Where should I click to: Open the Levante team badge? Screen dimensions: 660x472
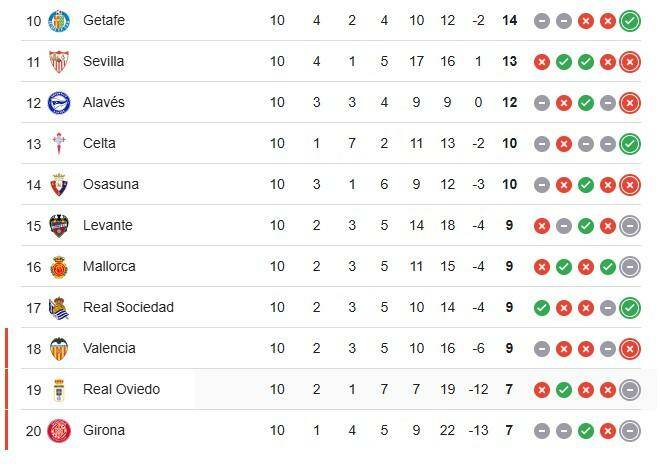click(x=58, y=225)
